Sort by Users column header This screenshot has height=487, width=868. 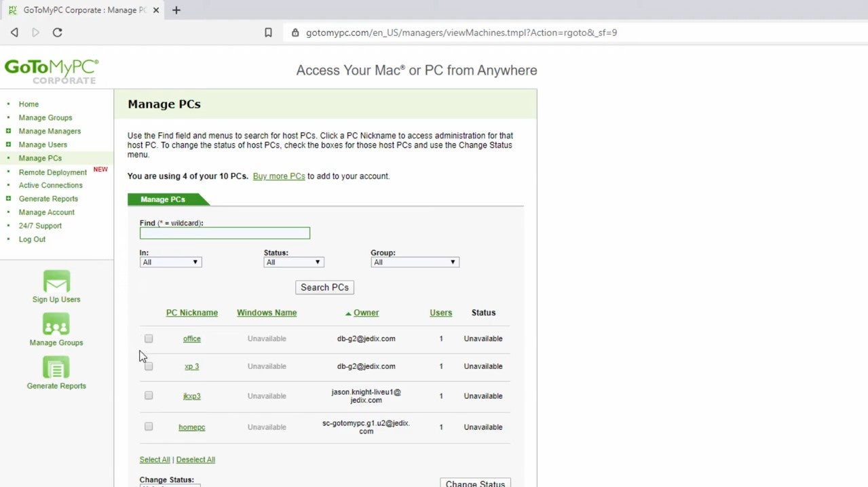click(x=440, y=313)
